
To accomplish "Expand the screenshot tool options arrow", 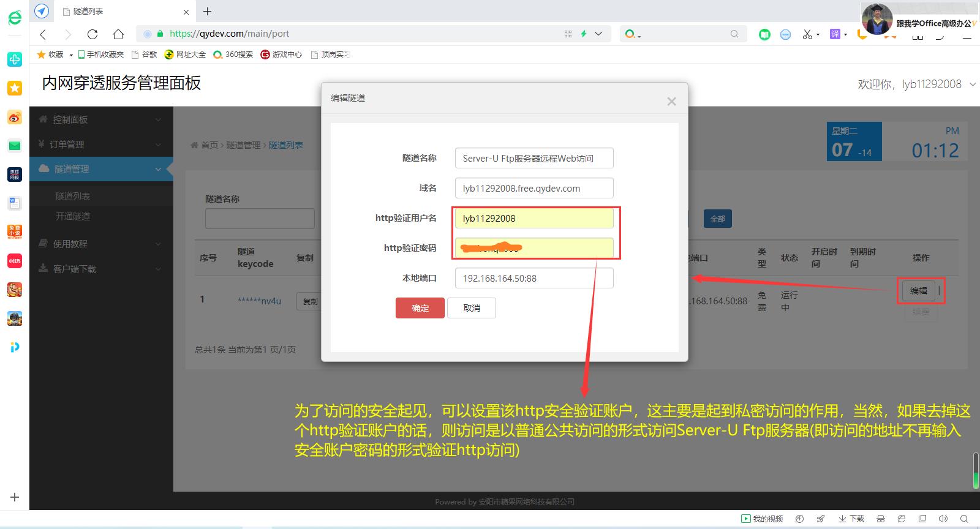I will click(818, 35).
